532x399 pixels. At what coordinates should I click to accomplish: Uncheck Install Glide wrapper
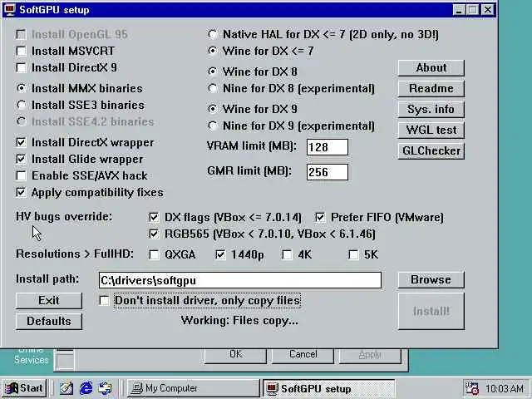click(21, 159)
